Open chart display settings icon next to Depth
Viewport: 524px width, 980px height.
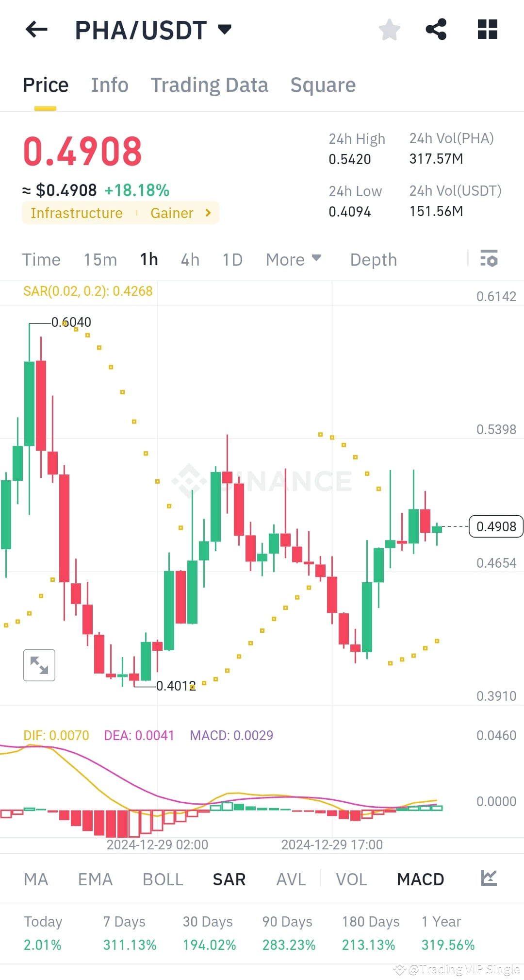pos(489,259)
